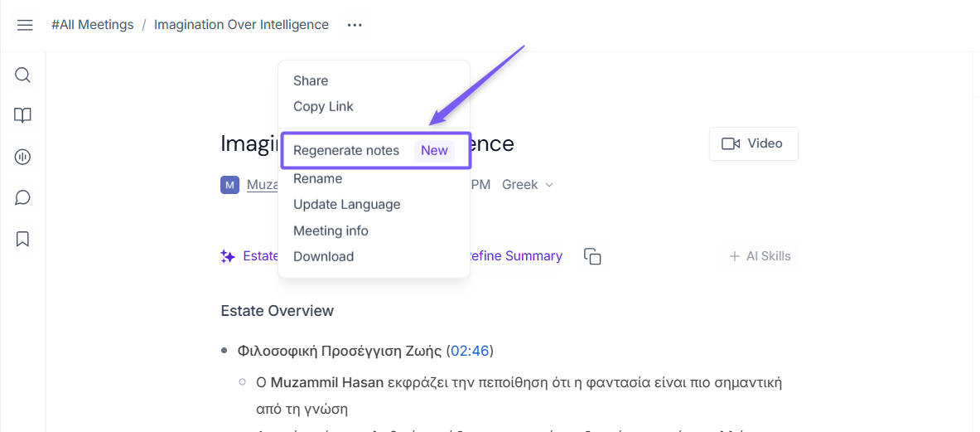Screen dimensions: 980x432
Task: Go to #All Meetings breadcrumb
Action: click(x=92, y=25)
